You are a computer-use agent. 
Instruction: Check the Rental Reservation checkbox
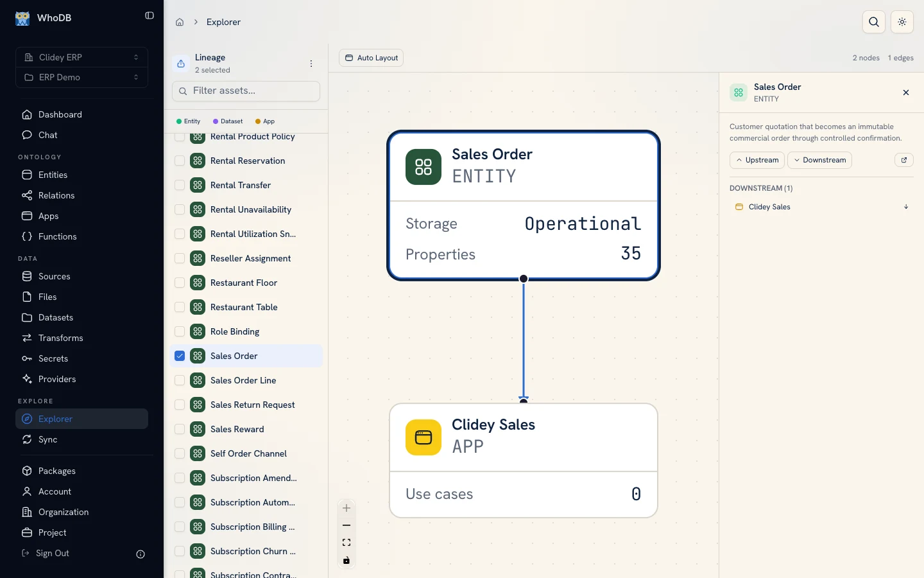click(x=180, y=161)
